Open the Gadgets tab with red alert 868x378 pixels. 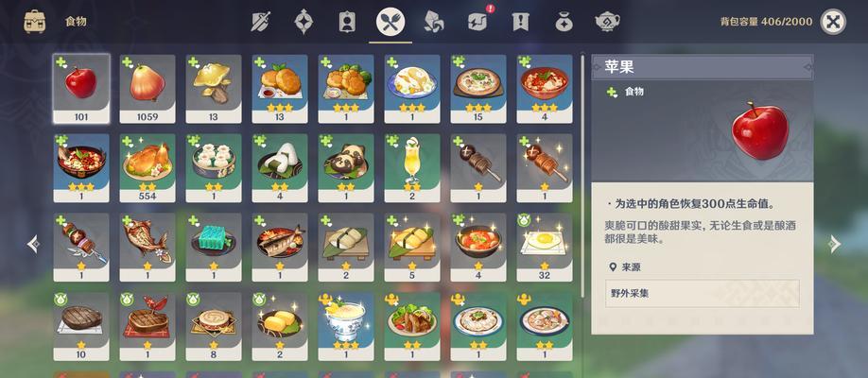click(477, 22)
